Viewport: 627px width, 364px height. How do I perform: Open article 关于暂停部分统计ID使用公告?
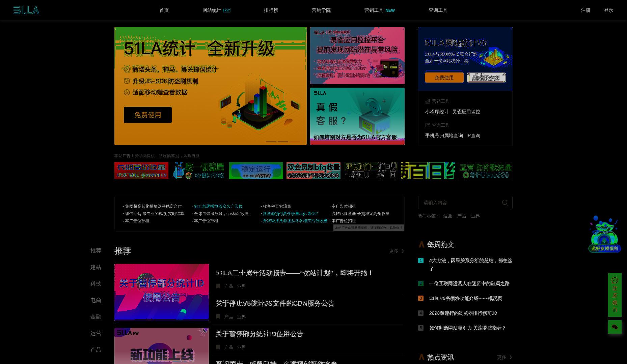pyautogui.click(x=260, y=334)
